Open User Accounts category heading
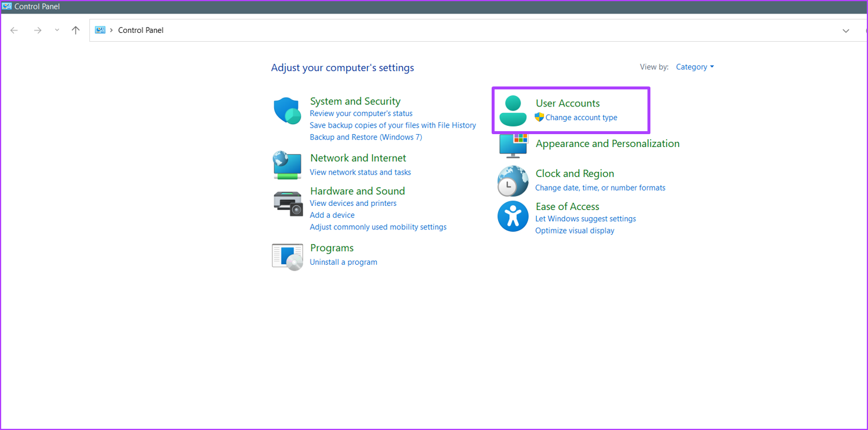Screen dimensions: 868x430 tap(567, 104)
